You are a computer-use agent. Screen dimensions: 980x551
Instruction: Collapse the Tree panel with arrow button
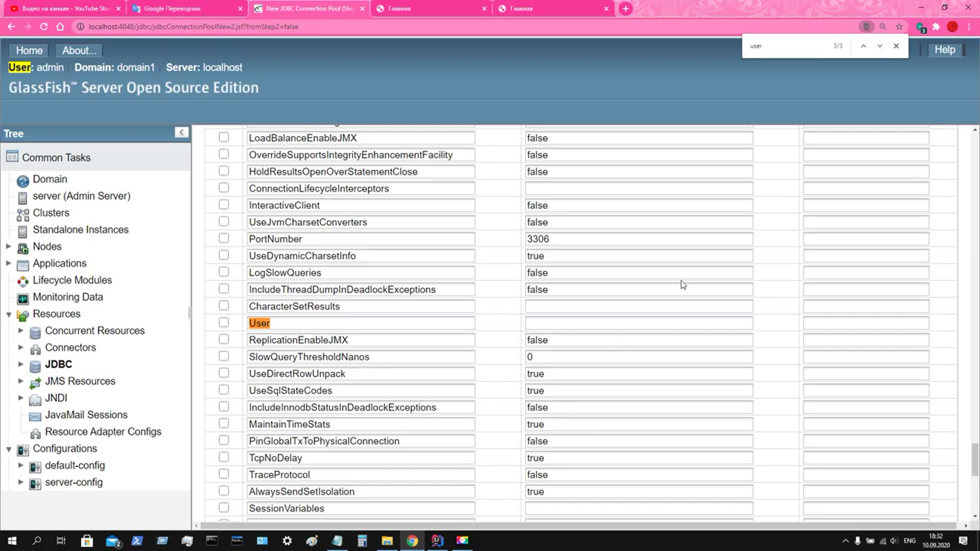181,132
